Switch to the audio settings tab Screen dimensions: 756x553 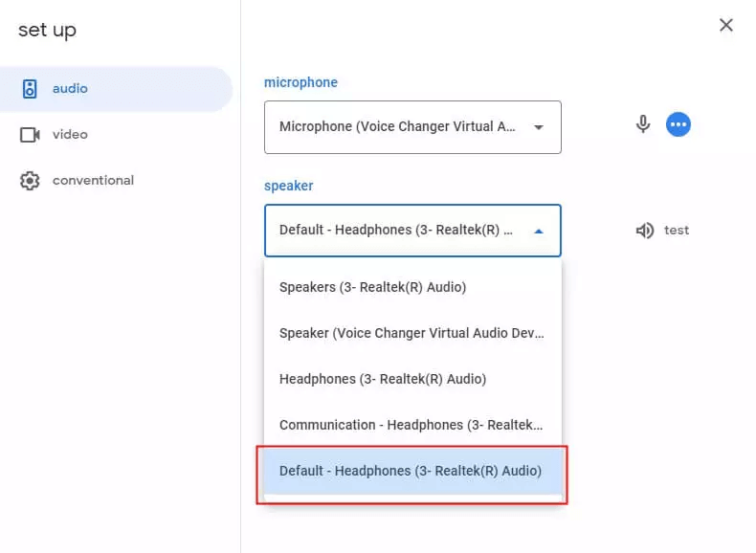(70, 89)
